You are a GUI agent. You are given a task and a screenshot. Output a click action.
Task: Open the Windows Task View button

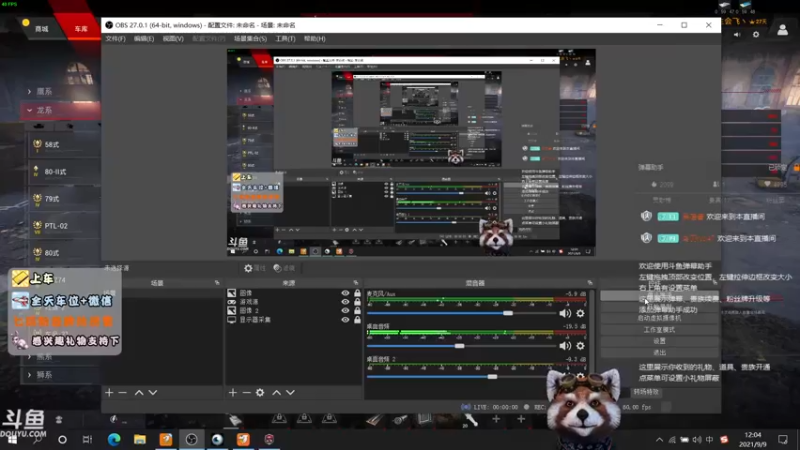87,439
